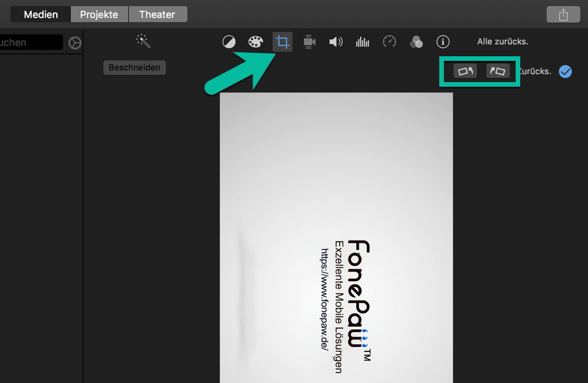
Task: Switch to the Medien tab
Action: 41,14
